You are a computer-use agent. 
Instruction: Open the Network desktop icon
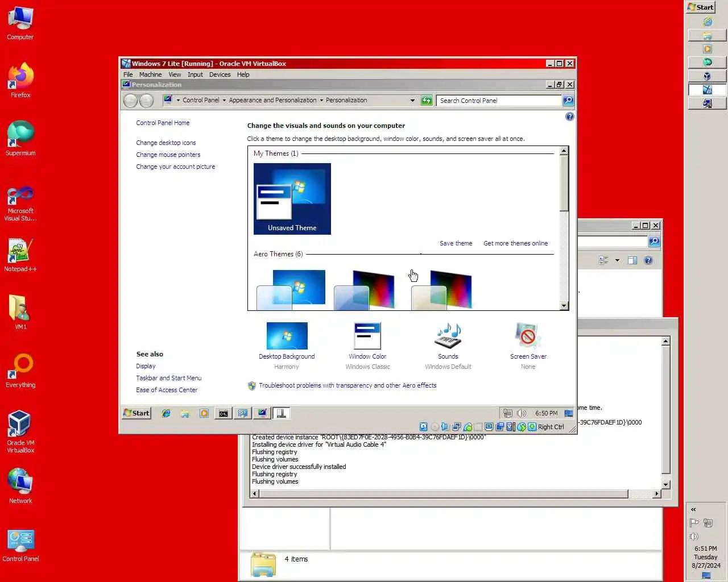click(20, 486)
